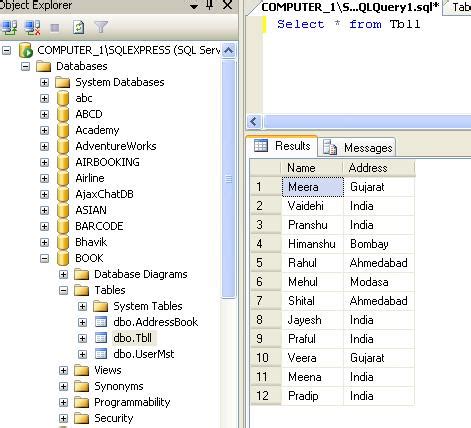Click the Himanshu name cell
The width and height of the screenshot is (471, 428).
[313, 244]
